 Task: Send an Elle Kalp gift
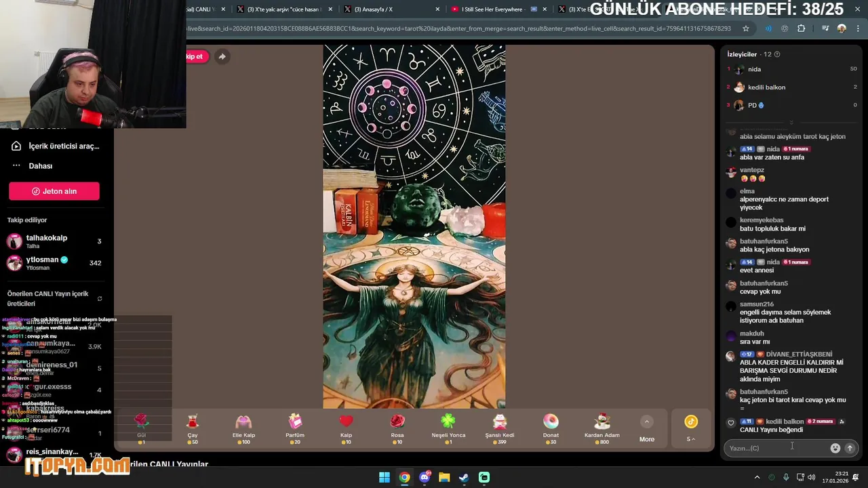pyautogui.click(x=243, y=428)
